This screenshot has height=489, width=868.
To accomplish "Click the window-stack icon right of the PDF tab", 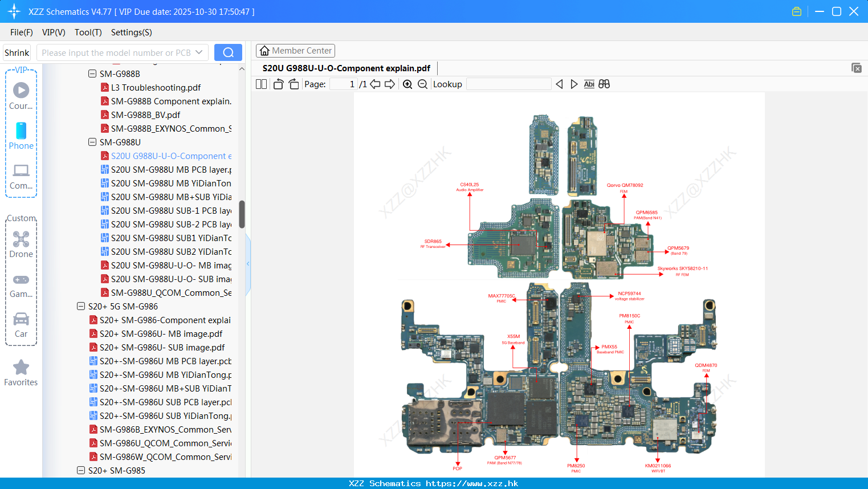I will click(x=857, y=68).
